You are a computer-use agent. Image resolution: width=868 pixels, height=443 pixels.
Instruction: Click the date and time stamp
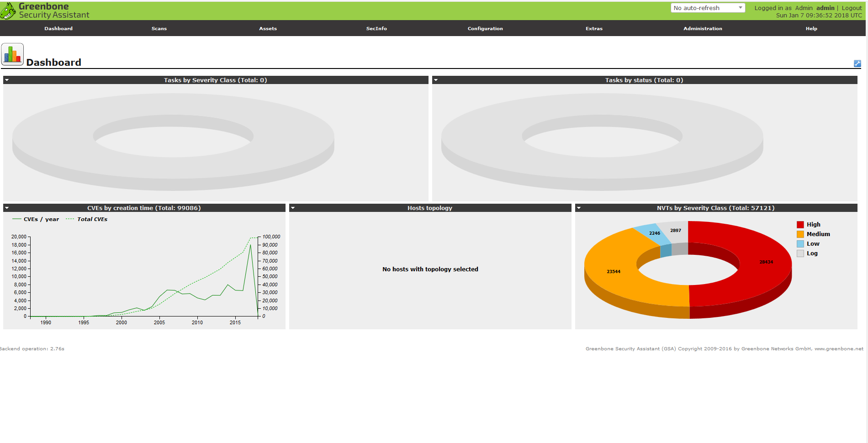click(x=819, y=15)
